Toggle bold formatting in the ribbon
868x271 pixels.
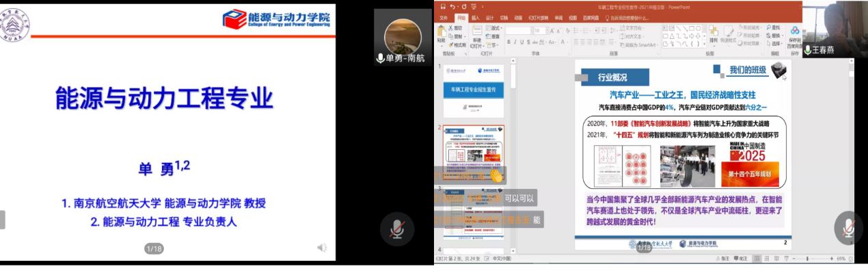coord(508,42)
